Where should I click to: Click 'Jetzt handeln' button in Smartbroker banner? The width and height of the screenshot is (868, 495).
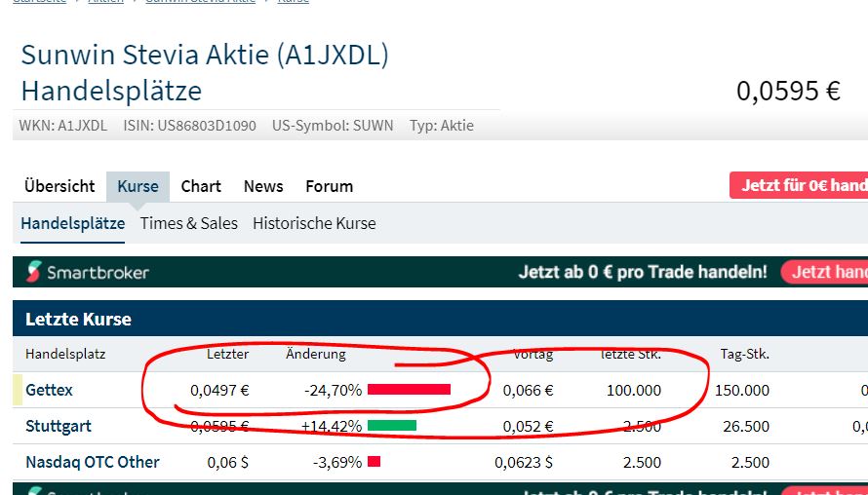coord(824,272)
